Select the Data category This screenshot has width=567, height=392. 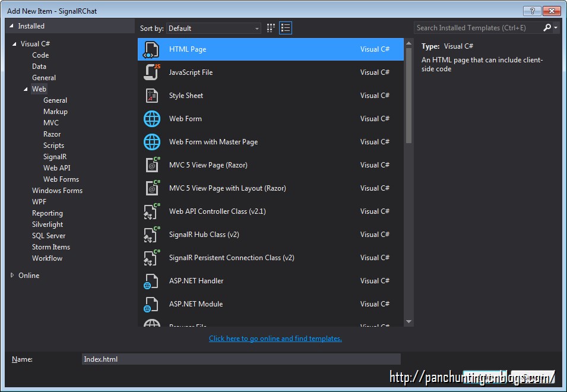(39, 66)
